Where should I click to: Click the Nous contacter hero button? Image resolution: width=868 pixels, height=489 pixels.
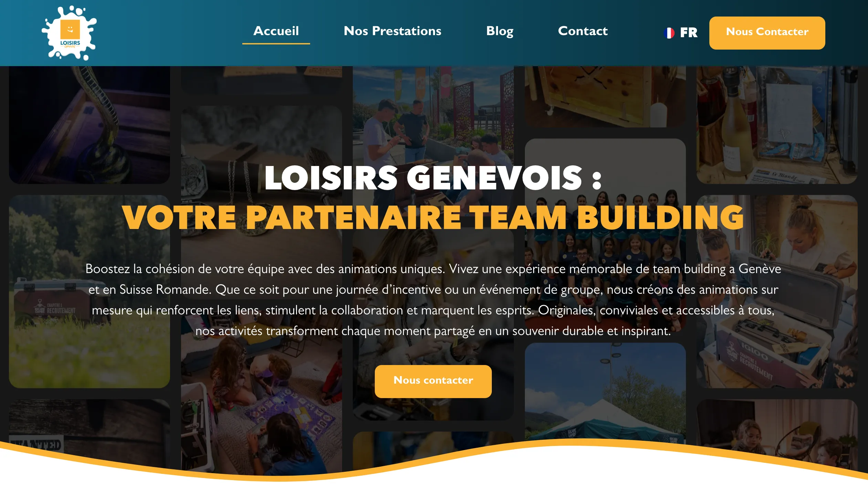click(x=433, y=381)
